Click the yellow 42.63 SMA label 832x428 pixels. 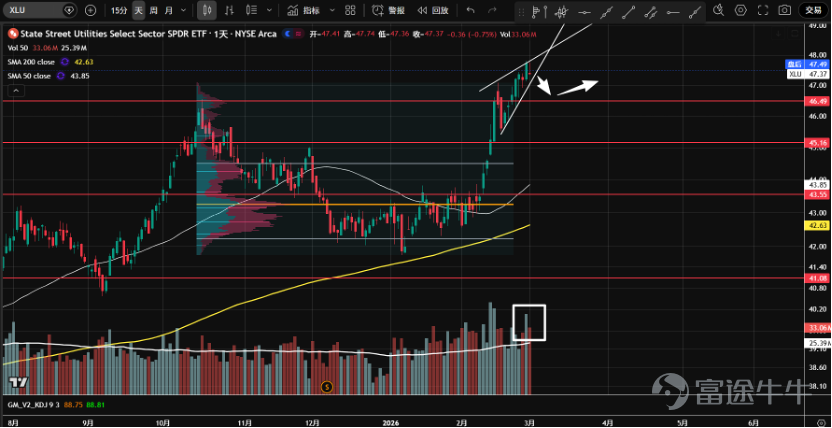(x=816, y=225)
